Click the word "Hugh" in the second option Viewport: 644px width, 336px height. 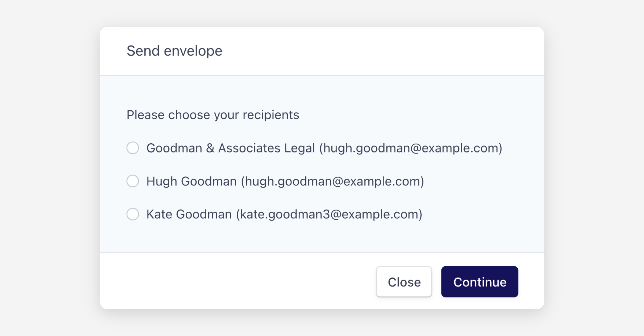coord(162,181)
